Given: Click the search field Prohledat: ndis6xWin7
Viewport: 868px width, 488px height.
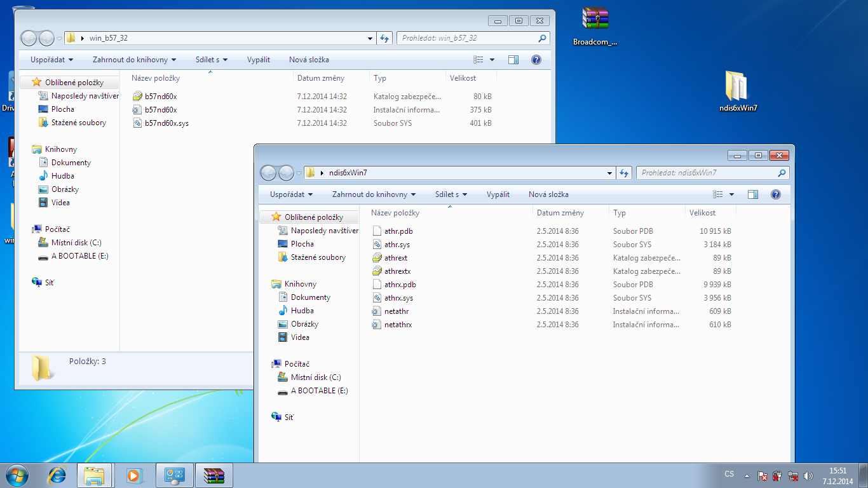Looking at the screenshot, I should point(707,173).
